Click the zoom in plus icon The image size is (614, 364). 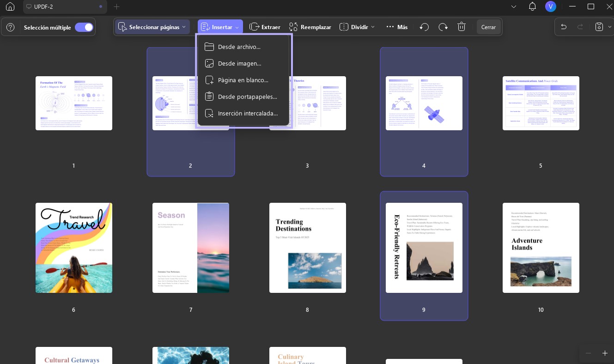pyautogui.click(x=605, y=353)
